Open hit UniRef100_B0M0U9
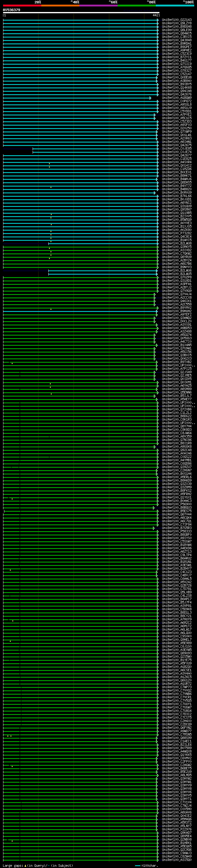This screenshot has height=868, width=197. pyautogui.click(x=177, y=193)
